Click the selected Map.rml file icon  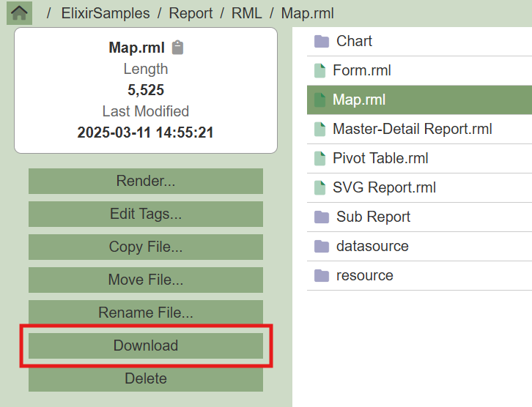[319, 100]
